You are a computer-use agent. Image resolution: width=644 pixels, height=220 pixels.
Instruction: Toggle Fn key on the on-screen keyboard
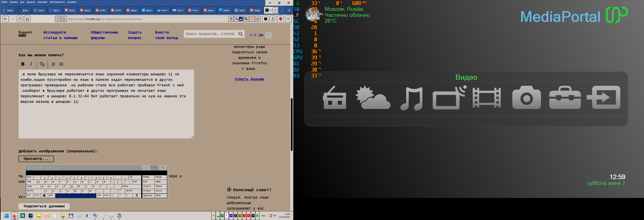[x=29, y=195]
